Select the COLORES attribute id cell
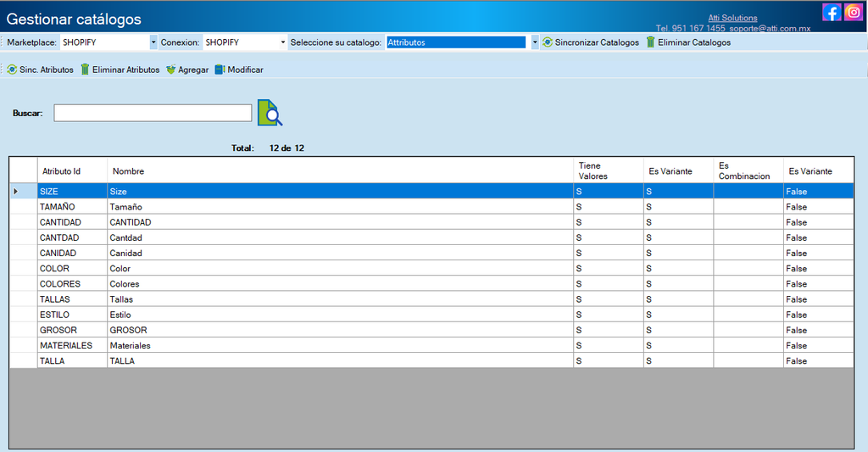The width and height of the screenshot is (868, 452). tap(72, 283)
